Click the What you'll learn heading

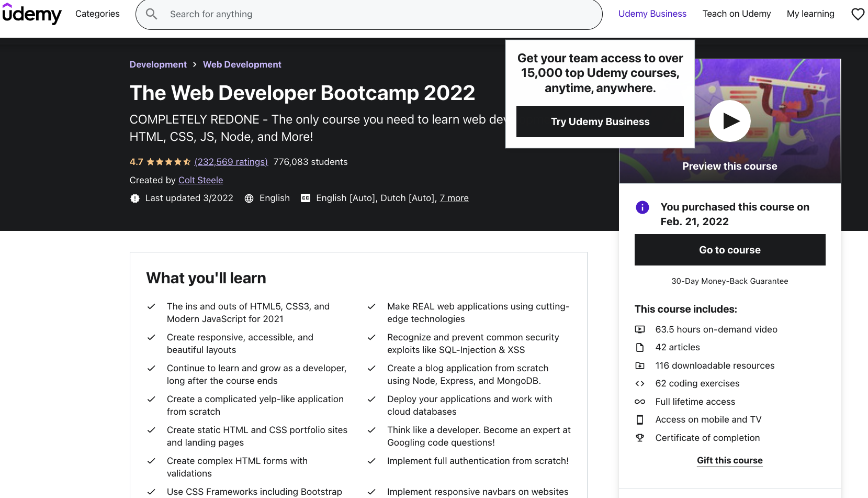pos(206,278)
